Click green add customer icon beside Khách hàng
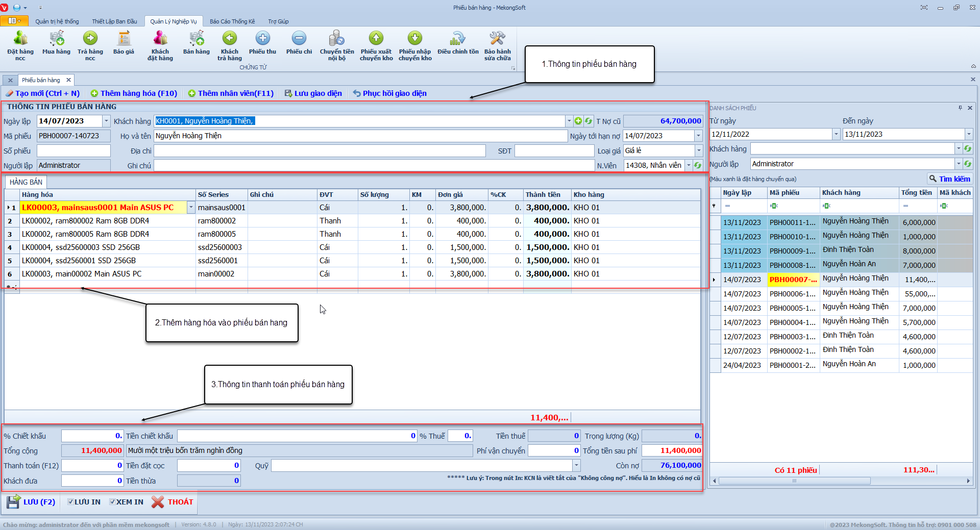980x530 pixels. pyautogui.click(x=578, y=121)
